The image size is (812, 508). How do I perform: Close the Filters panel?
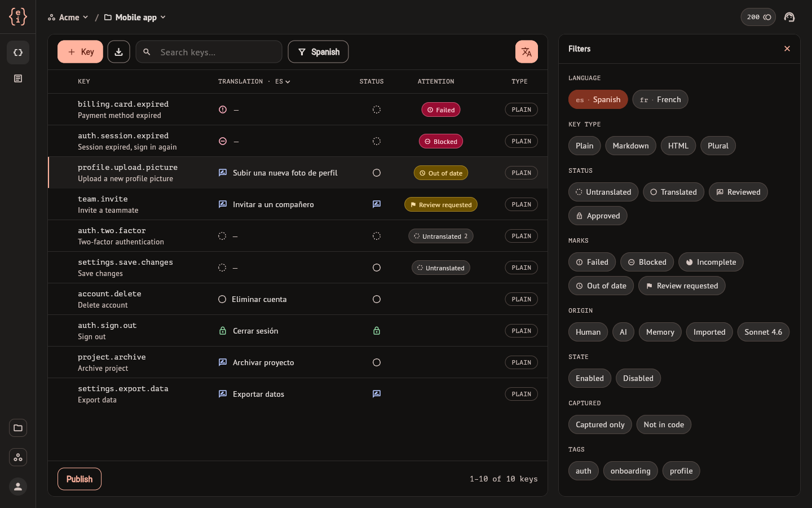787,49
